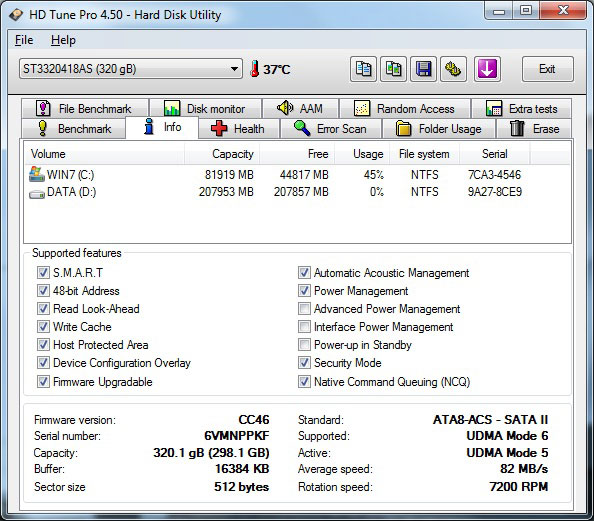Click the 81919 MB capacity value
594x521 pixels.
(x=229, y=174)
